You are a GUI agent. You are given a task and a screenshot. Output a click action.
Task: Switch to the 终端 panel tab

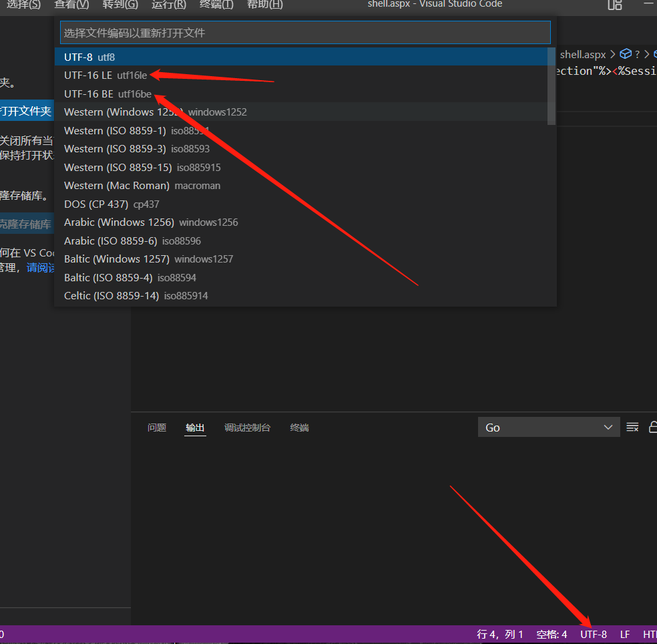(300, 428)
